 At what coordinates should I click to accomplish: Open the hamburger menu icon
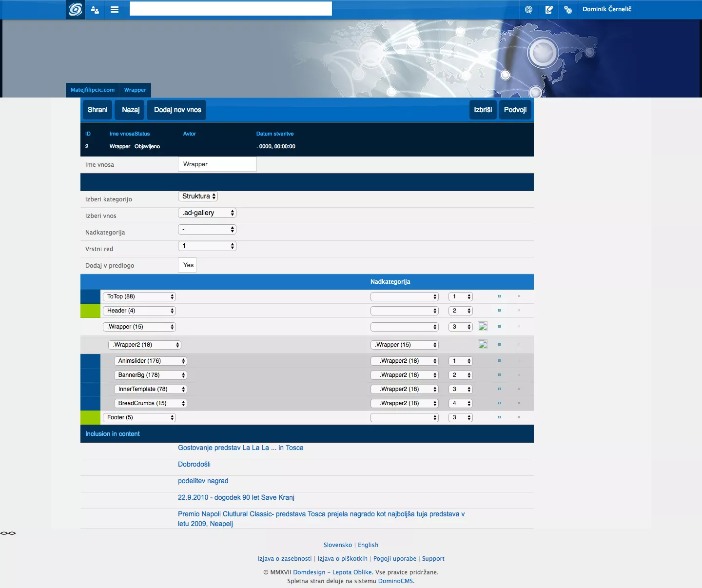point(115,9)
